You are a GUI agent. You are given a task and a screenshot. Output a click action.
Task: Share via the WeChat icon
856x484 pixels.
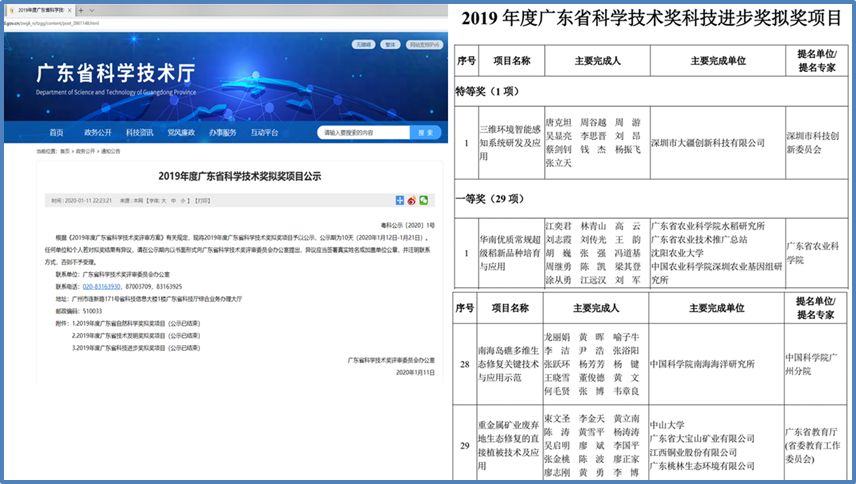point(424,201)
